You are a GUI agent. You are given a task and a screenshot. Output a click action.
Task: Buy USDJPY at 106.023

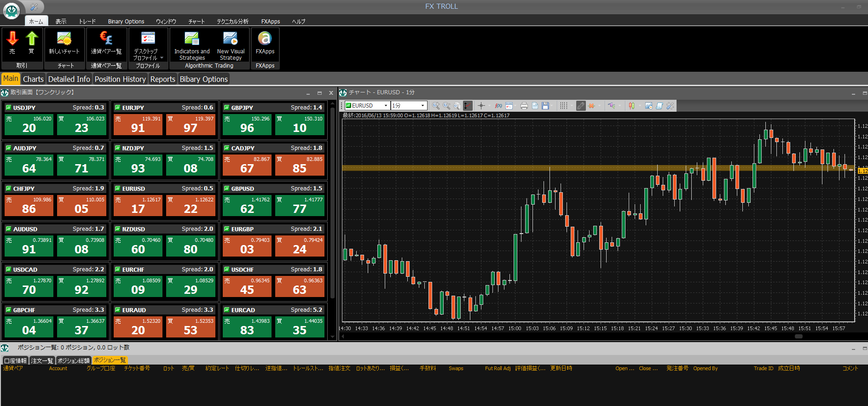(81, 125)
